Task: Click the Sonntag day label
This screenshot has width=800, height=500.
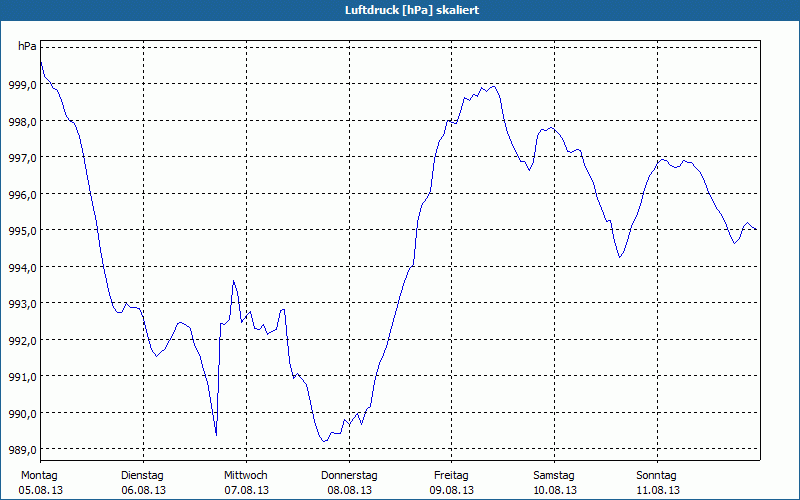Action: (656, 476)
